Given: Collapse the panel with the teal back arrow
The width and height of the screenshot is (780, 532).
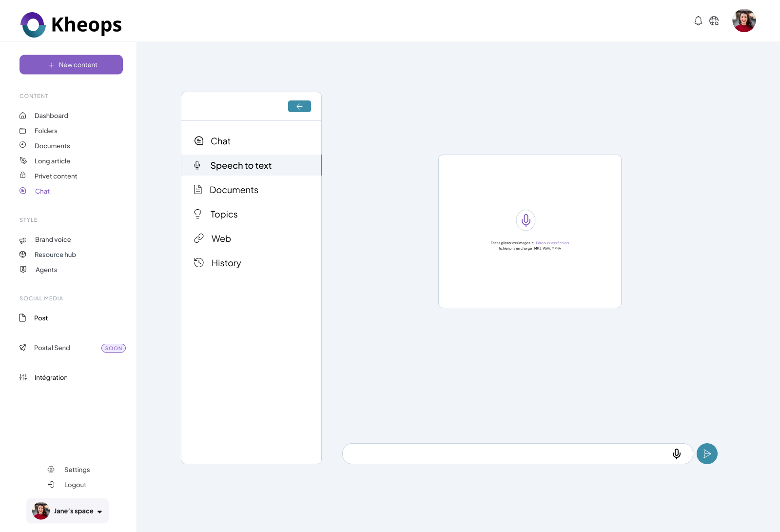Looking at the screenshot, I should click(299, 106).
